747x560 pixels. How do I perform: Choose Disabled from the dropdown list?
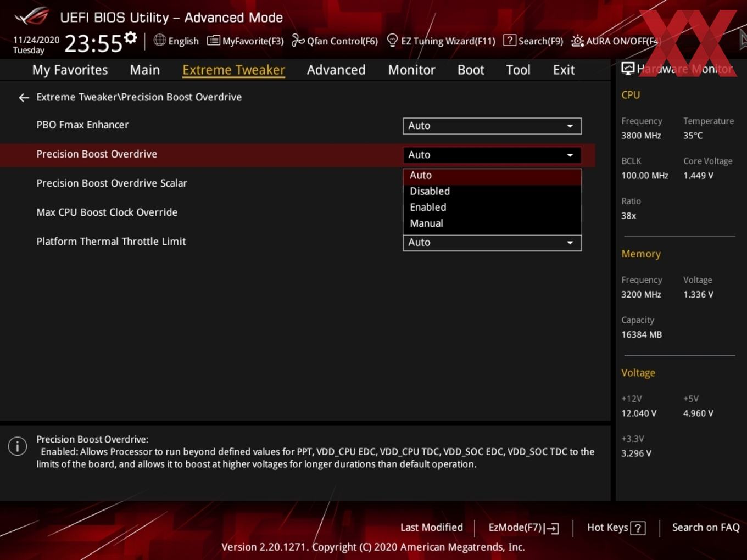492,191
